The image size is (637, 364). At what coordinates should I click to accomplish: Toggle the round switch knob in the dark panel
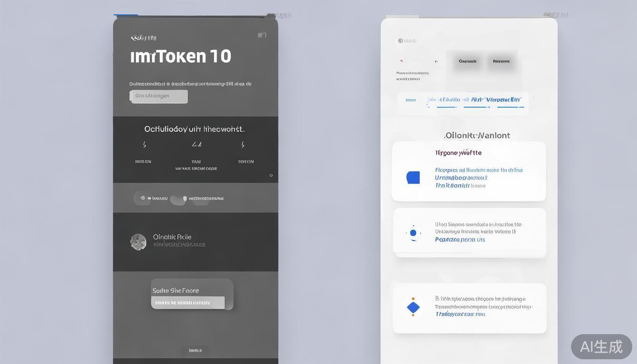tap(178, 200)
